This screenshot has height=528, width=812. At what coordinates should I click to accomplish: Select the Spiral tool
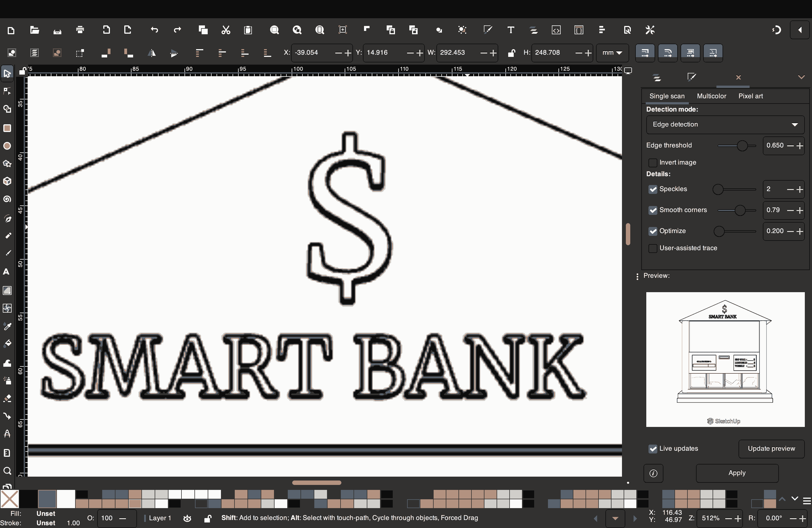pos(7,199)
